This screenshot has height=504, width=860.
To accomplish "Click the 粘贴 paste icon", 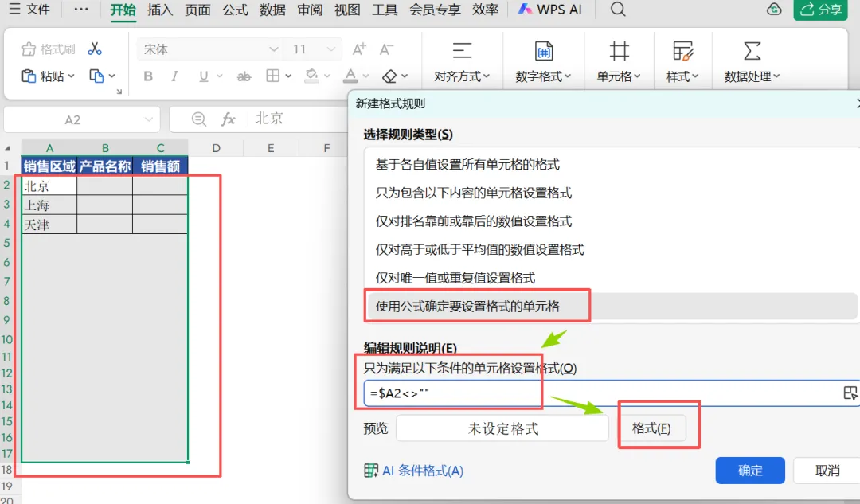I will [28, 76].
